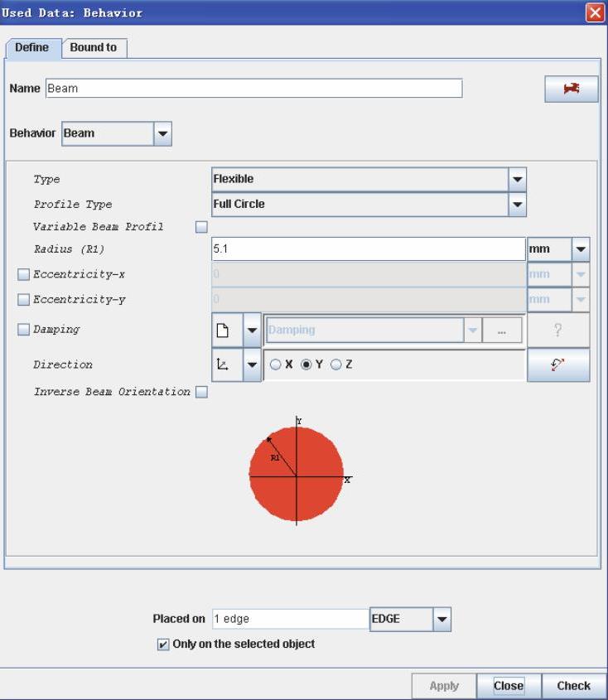608x700 pixels.
Task: Select the Z direction radio button
Action: pyautogui.click(x=336, y=364)
